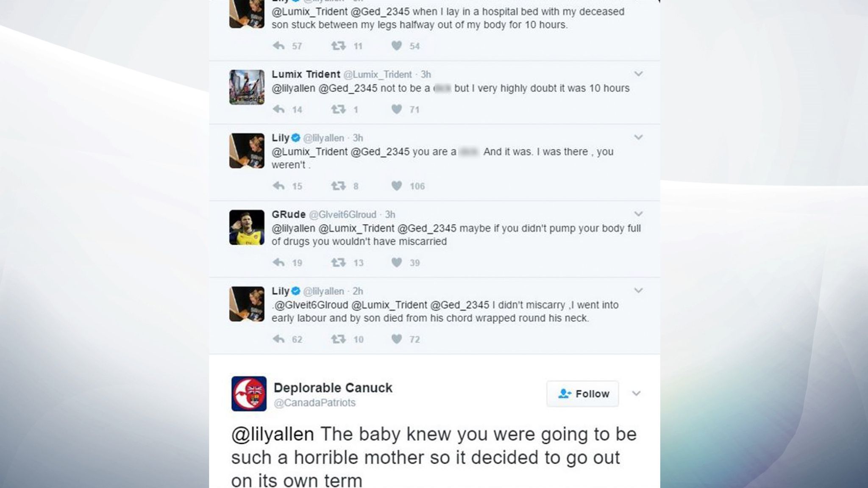Expand the options chevron on GRude's tweet
This screenshot has width=868, height=488.
(637, 214)
